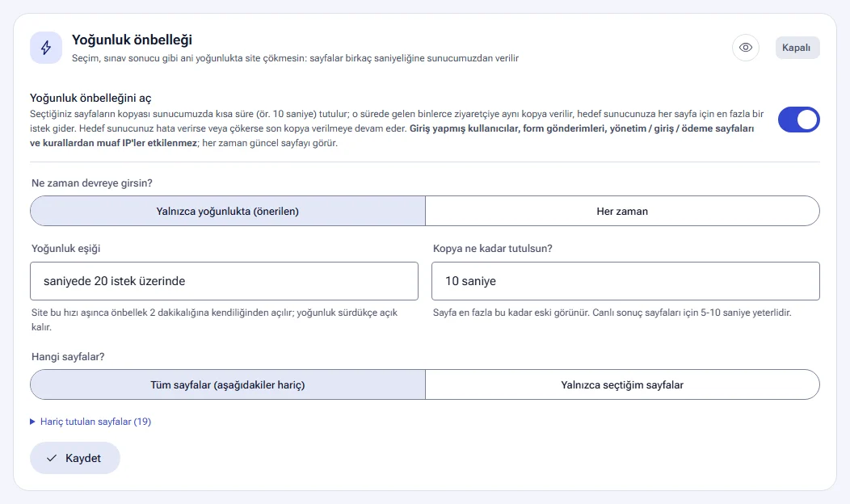Click the Ne zaman devreye girsin? label
Image resolution: width=850 pixels, height=504 pixels.
91,183
